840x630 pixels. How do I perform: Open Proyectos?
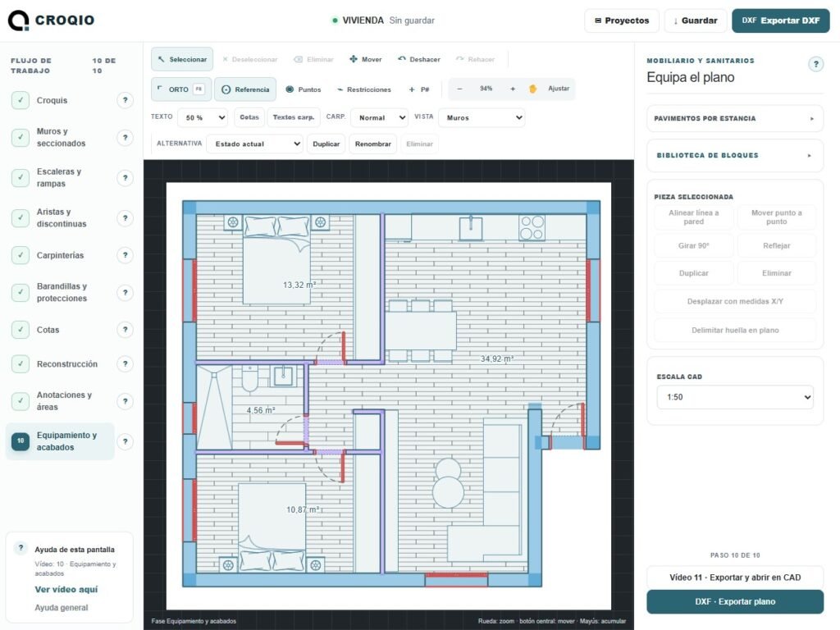click(622, 21)
